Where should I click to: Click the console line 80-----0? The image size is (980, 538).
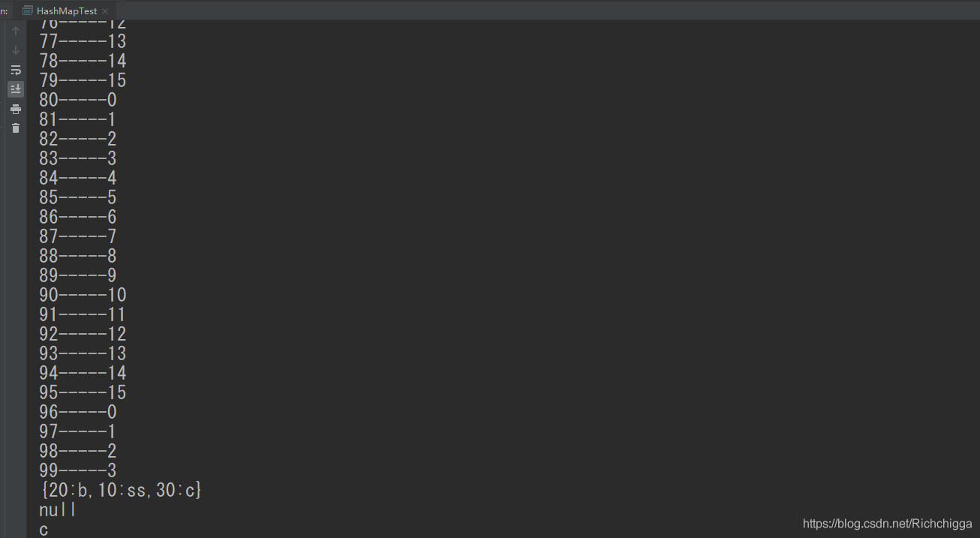pos(78,100)
